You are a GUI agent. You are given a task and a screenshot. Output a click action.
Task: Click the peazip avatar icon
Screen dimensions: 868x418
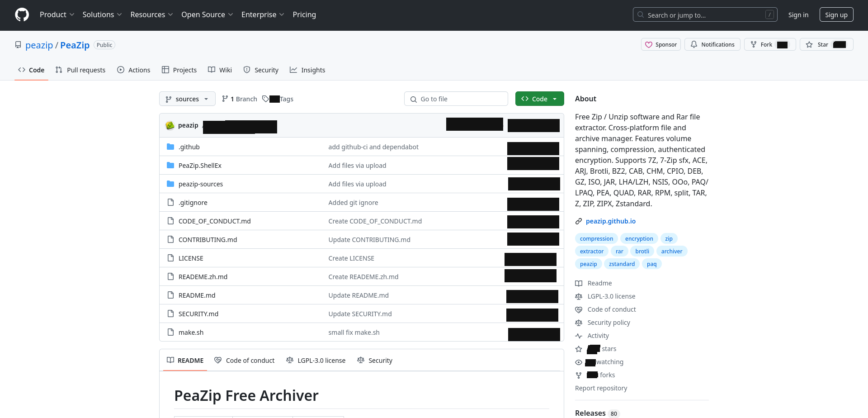click(x=170, y=125)
